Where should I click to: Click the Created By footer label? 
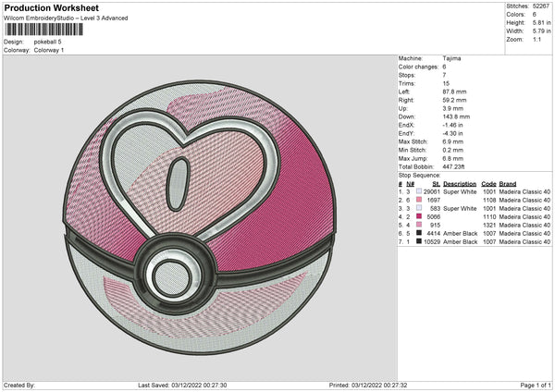click(x=19, y=386)
